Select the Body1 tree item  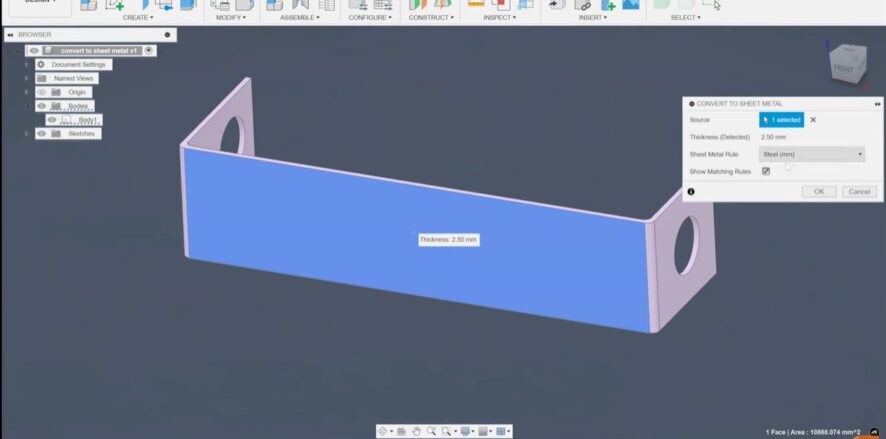(x=88, y=120)
